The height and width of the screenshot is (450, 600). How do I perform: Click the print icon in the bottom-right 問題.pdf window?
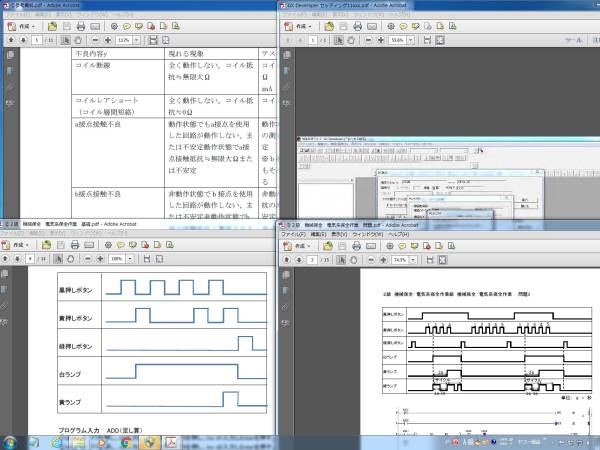355,243
